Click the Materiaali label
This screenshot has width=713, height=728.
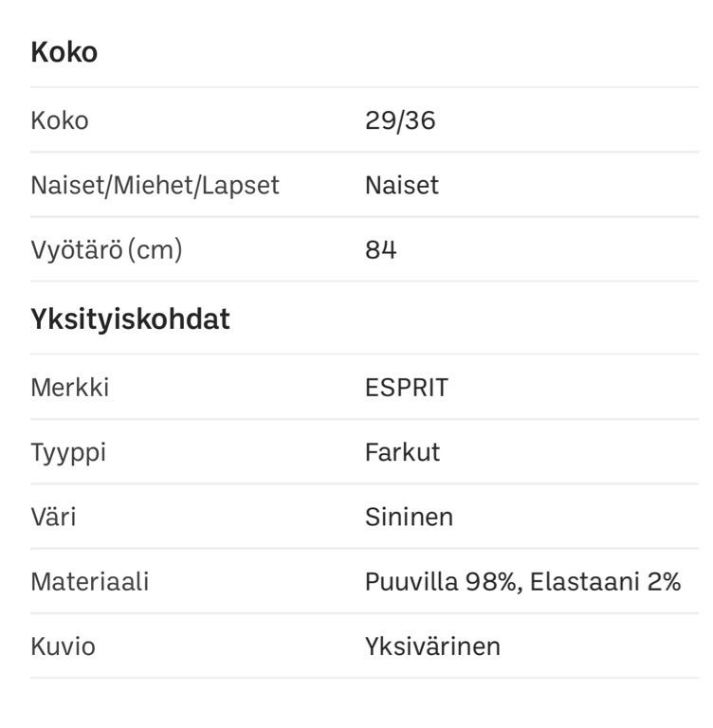point(90,581)
